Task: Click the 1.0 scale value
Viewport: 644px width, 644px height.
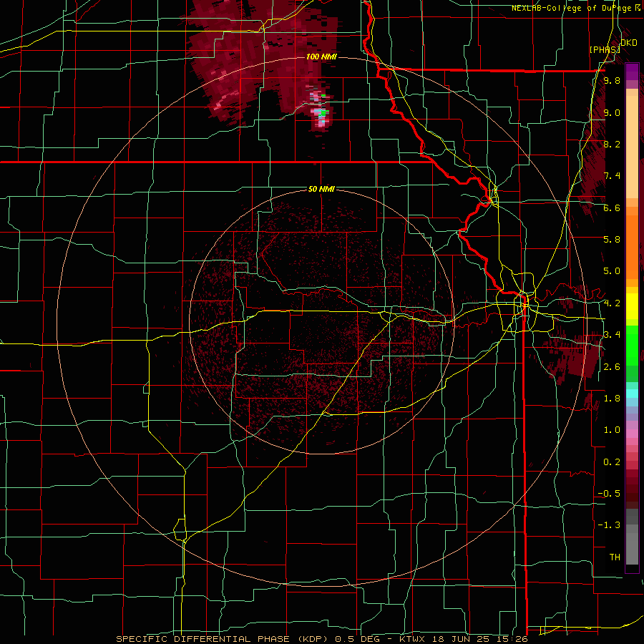Action: [x=612, y=430]
